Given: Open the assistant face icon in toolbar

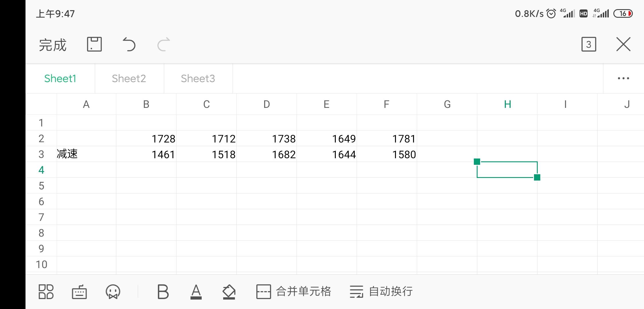Looking at the screenshot, I should (x=113, y=292).
